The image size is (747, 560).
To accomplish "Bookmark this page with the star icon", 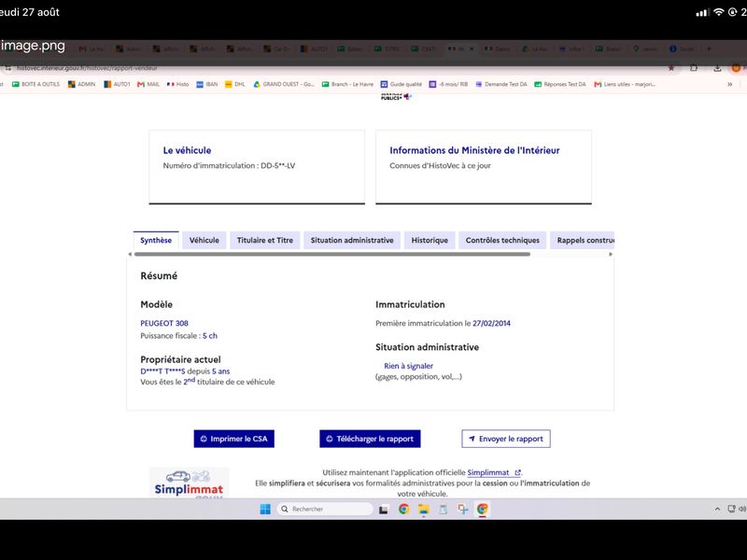I will [x=671, y=68].
